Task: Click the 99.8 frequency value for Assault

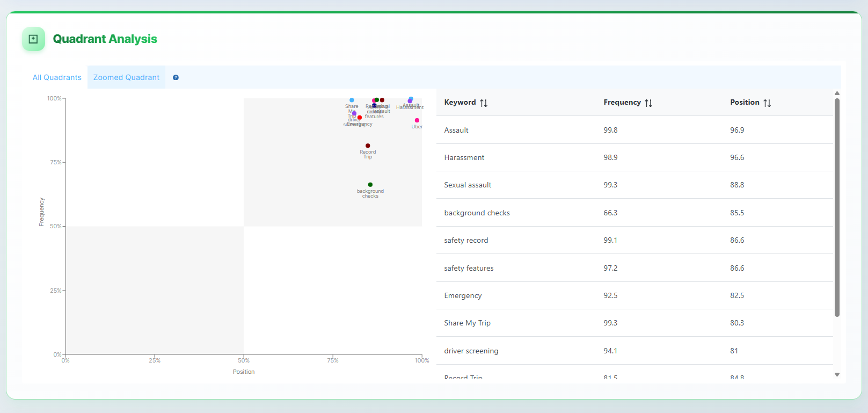Action: coord(610,130)
